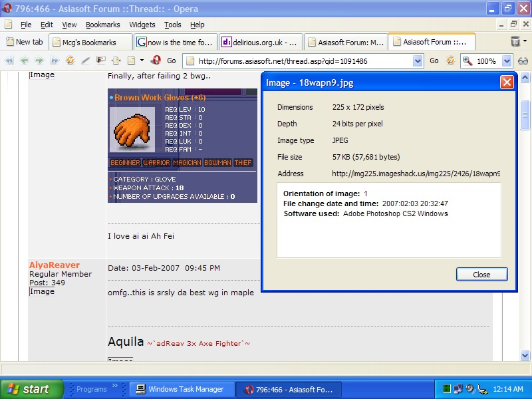
Task: Open the View menu
Action: (x=69, y=25)
